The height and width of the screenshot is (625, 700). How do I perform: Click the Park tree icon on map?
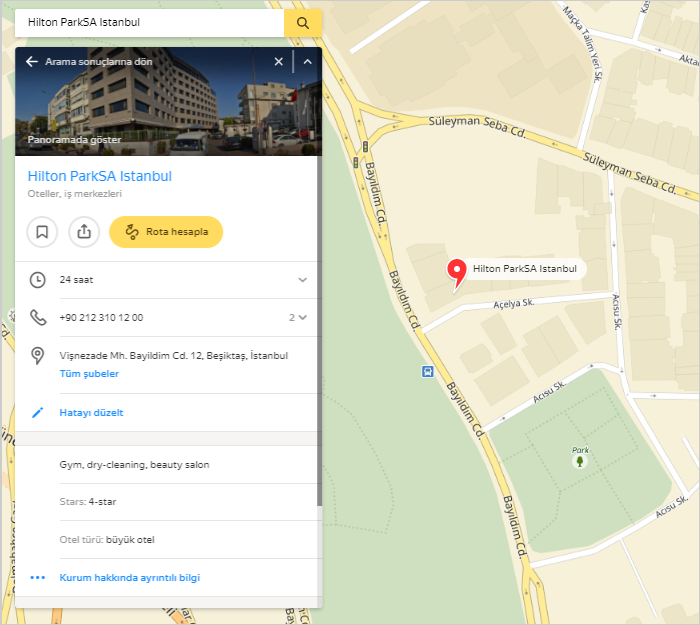(579, 461)
